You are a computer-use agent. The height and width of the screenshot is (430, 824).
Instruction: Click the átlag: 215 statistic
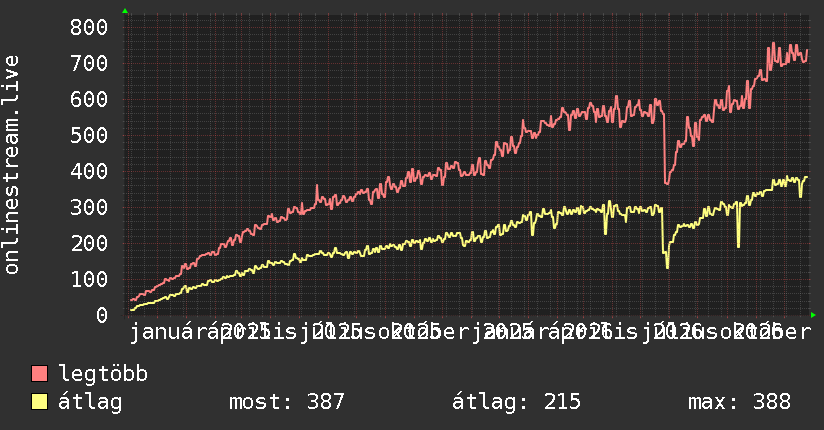tap(516, 402)
